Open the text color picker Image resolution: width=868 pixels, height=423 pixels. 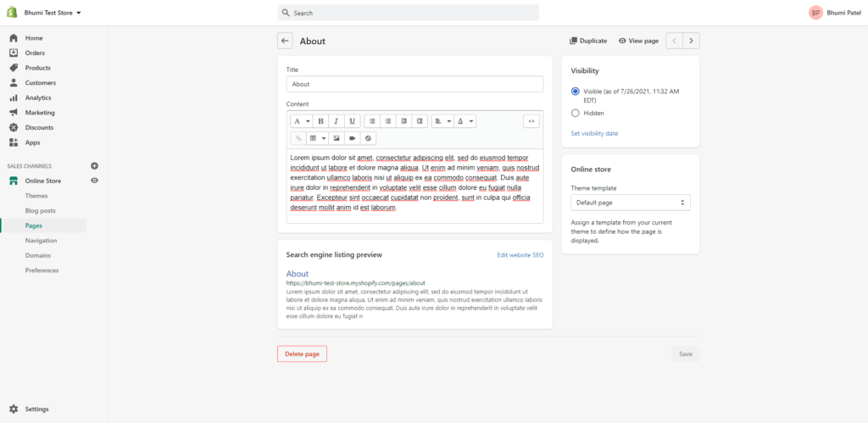coord(465,121)
